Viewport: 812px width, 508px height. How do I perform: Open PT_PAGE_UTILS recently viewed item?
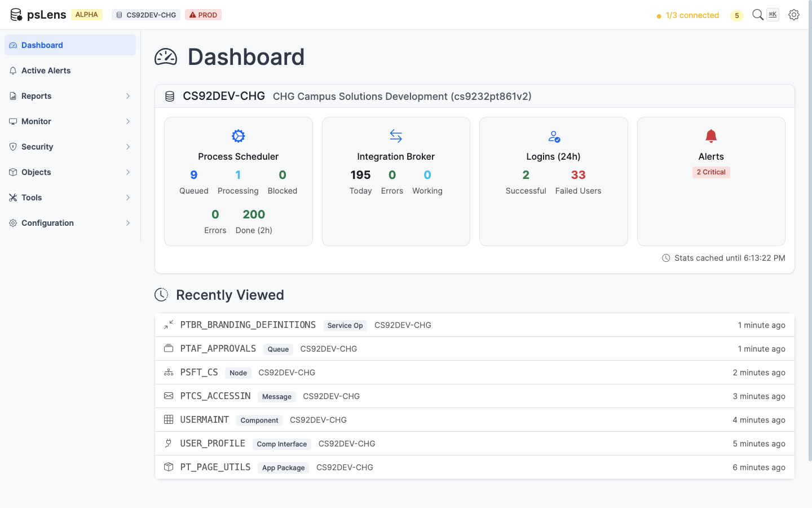tap(475, 467)
